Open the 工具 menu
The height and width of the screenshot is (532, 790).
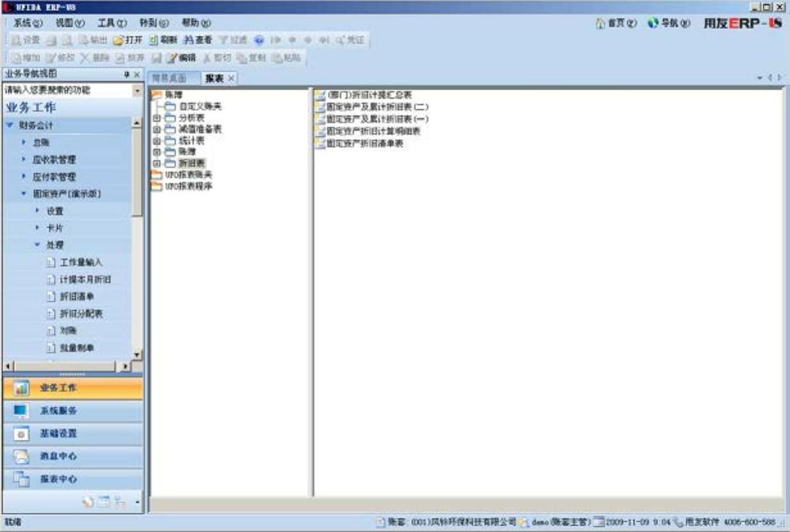(113, 22)
